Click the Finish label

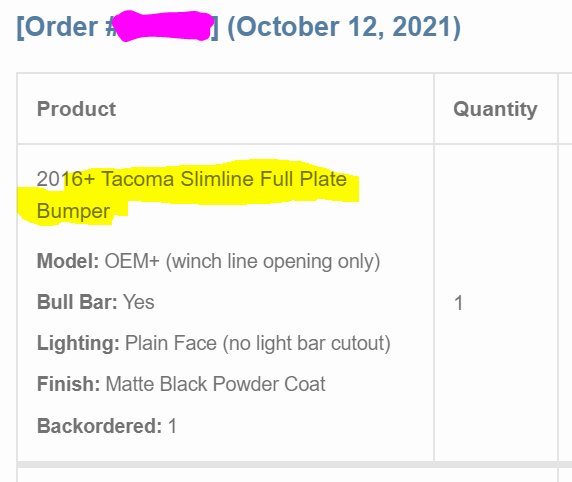69,384
